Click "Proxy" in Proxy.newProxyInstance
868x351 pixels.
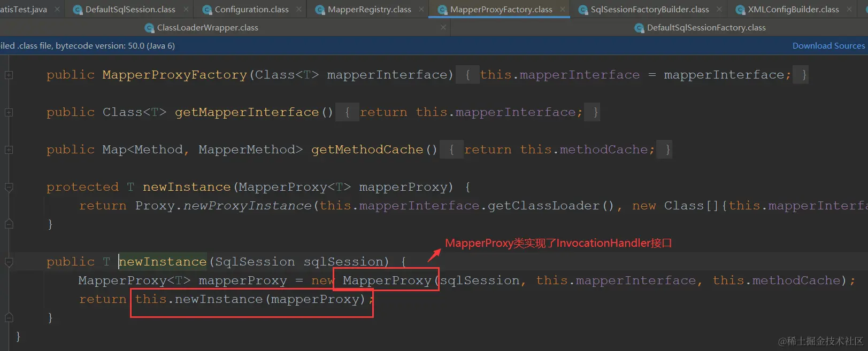point(155,206)
